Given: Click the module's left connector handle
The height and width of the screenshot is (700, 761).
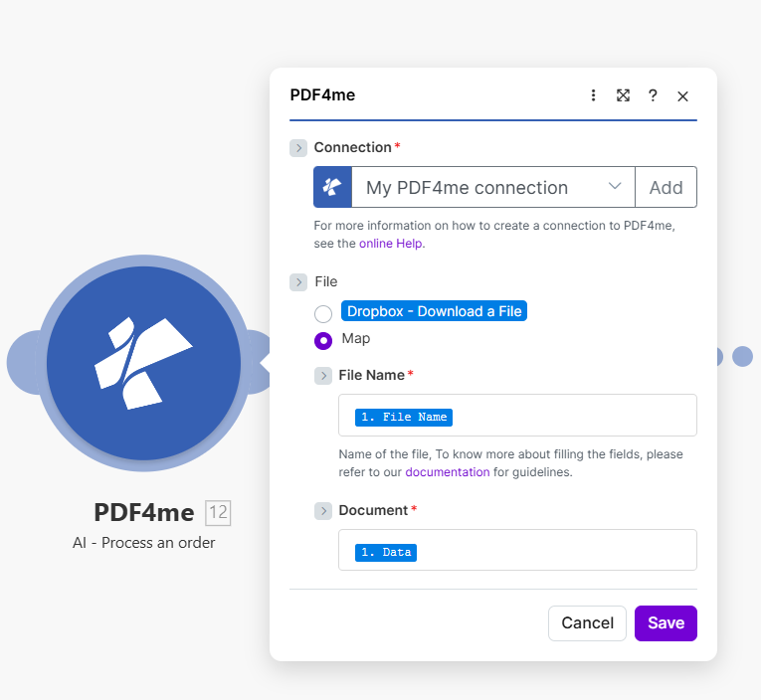Looking at the screenshot, I should pos(22,363).
